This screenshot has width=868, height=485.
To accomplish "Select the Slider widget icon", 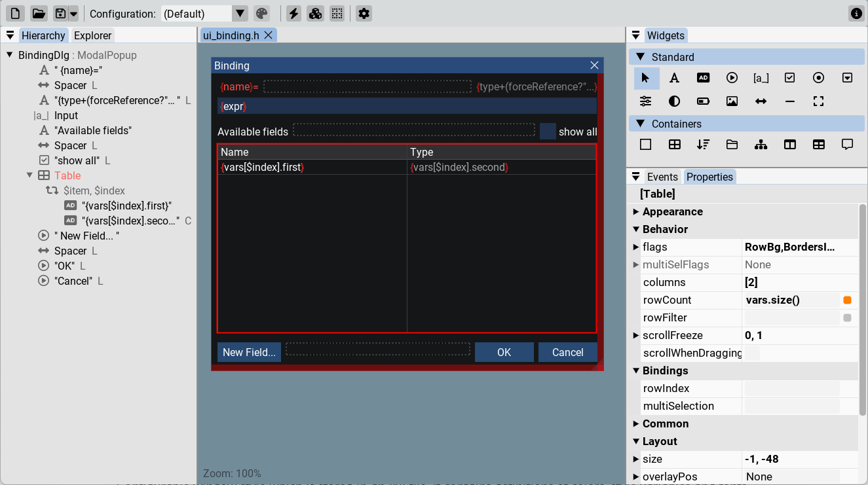I will pos(645,101).
